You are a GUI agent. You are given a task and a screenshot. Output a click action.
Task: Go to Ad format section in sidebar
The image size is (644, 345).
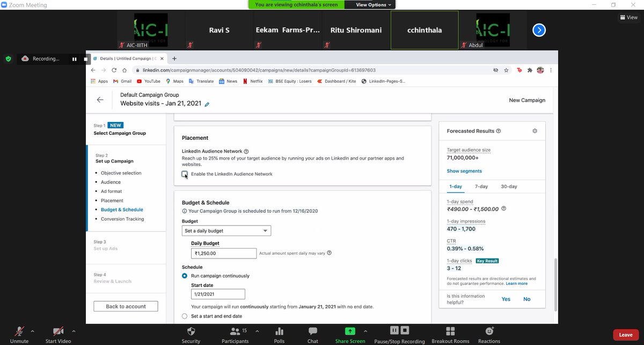tap(111, 191)
